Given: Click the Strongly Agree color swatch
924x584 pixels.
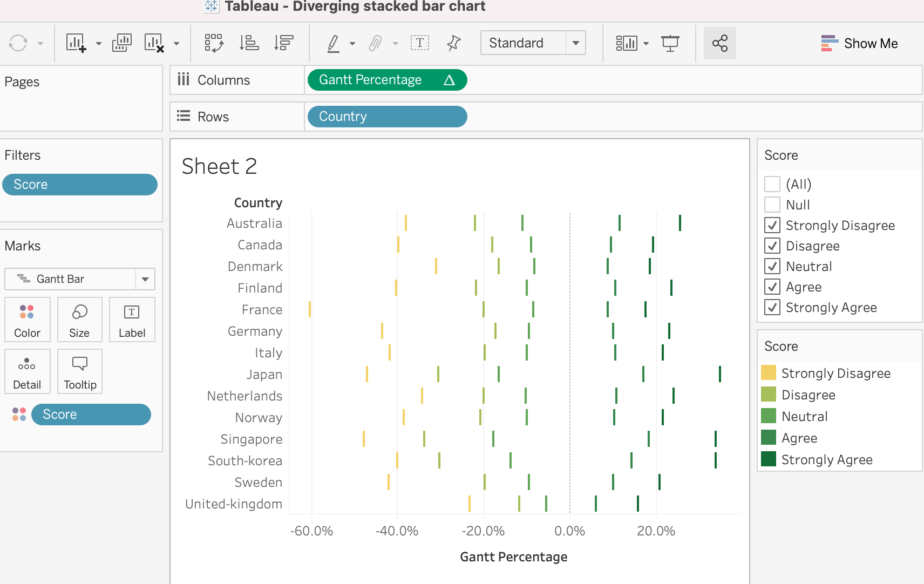Looking at the screenshot, I should click(x=769, y=459).
